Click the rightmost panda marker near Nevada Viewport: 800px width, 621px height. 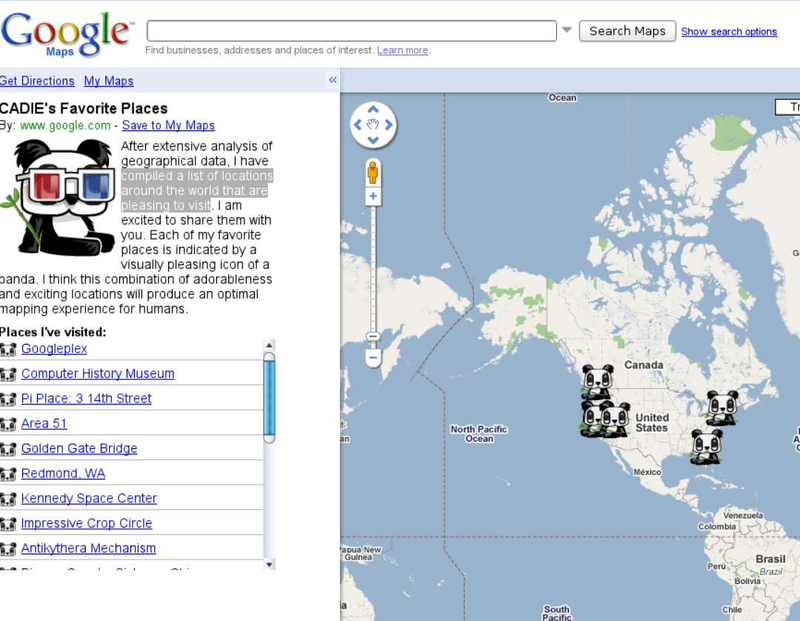coord(615,420)
